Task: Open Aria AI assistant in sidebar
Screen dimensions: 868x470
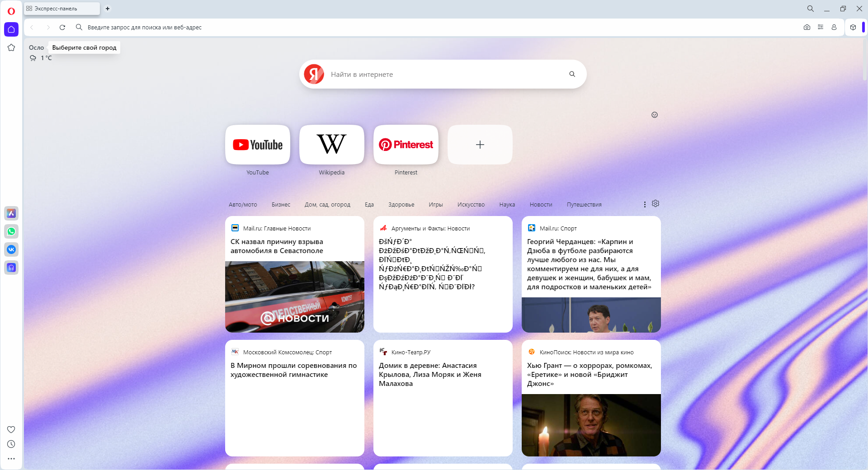Action: coord(11,213)
